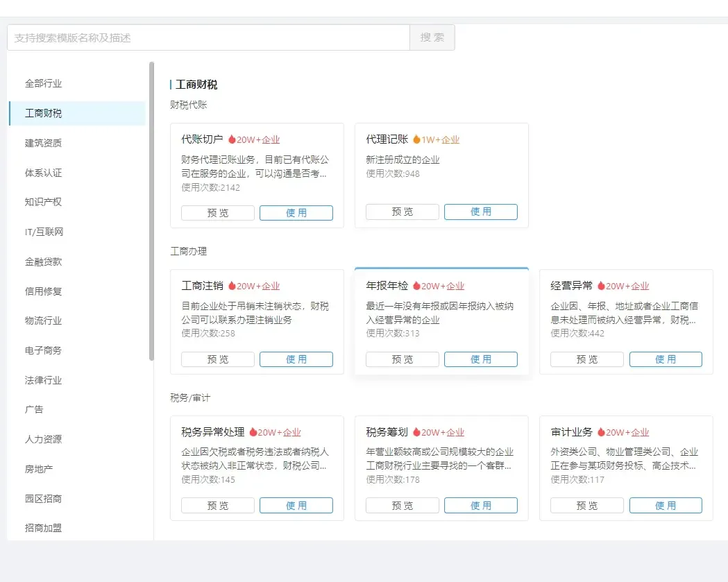Open 电子商务 category in sidebar

(43, 350)
